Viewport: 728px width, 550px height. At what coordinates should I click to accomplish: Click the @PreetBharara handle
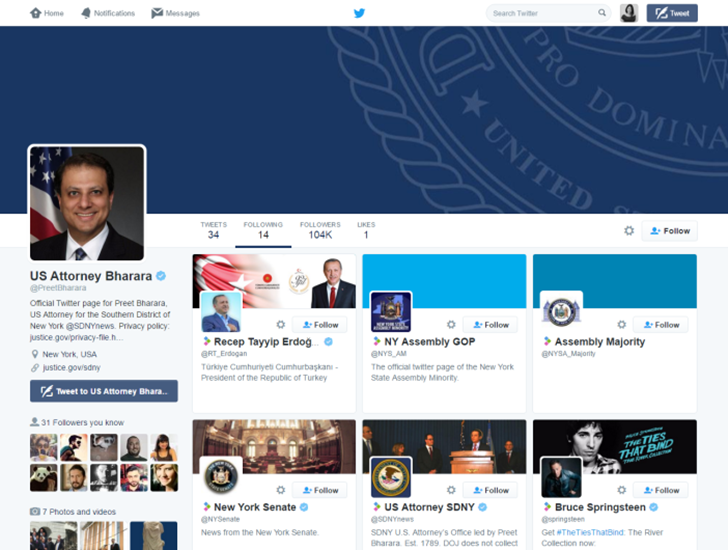pos(58,288)
